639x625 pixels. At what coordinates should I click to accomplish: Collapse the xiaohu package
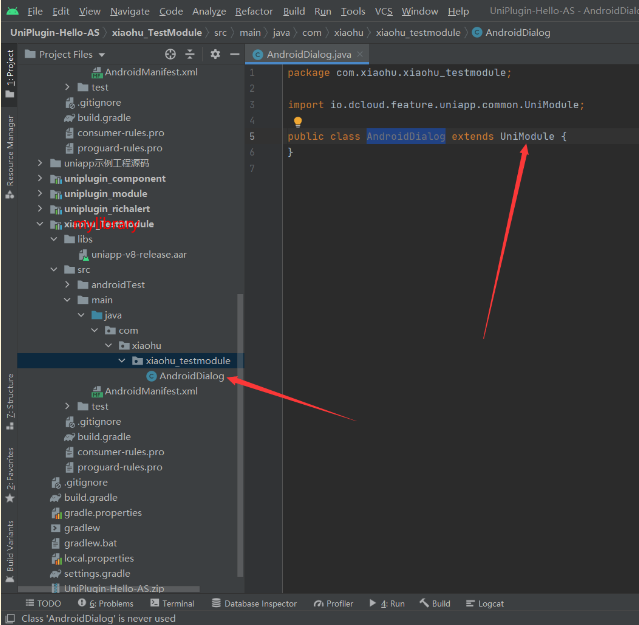pyautogui.click(x=108, y=346)
